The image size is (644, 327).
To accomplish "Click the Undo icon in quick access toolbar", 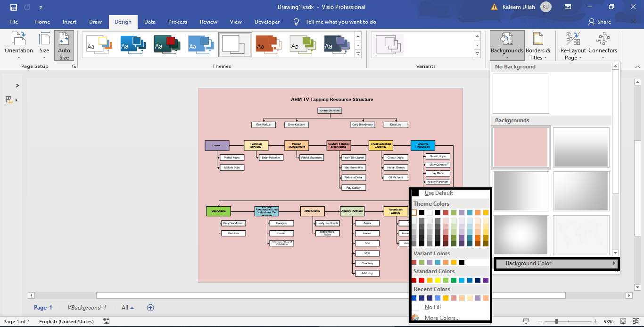I will [27, 7].
